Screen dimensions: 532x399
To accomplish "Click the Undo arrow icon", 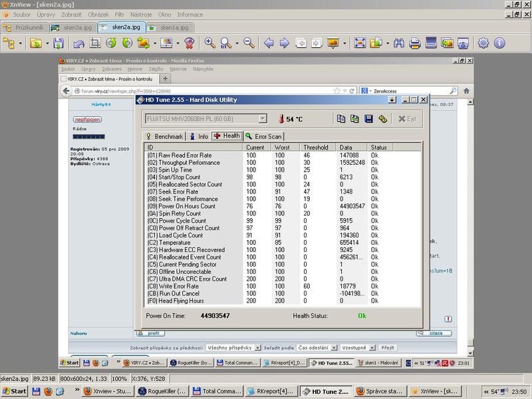I will pyautogui.click(x=78, y=43).
